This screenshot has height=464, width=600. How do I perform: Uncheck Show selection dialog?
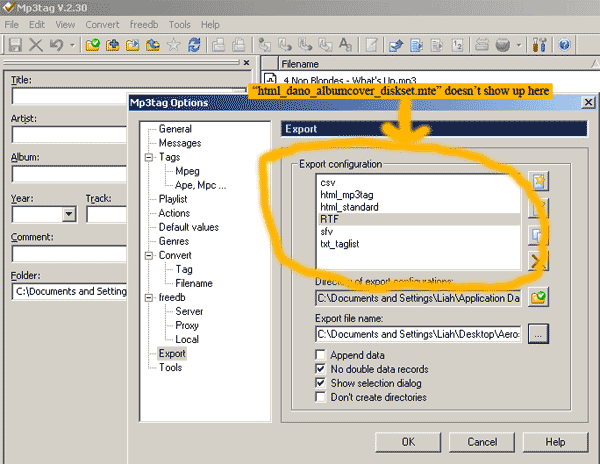320,383
